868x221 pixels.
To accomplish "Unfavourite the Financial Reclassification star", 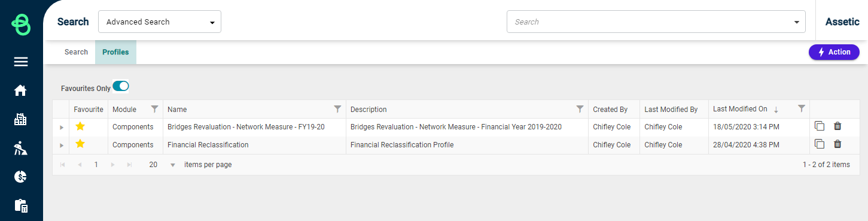I will pos(80,144).
